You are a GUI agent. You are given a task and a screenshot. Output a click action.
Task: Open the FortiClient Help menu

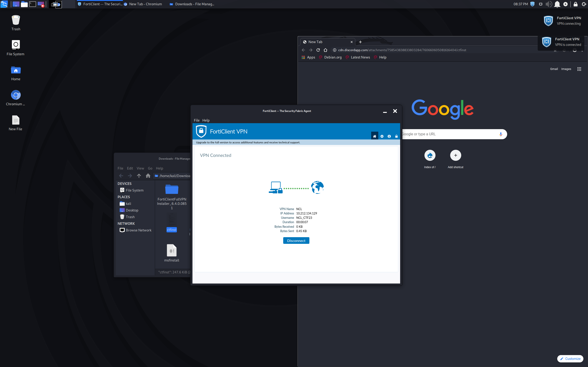coord(206,120)
